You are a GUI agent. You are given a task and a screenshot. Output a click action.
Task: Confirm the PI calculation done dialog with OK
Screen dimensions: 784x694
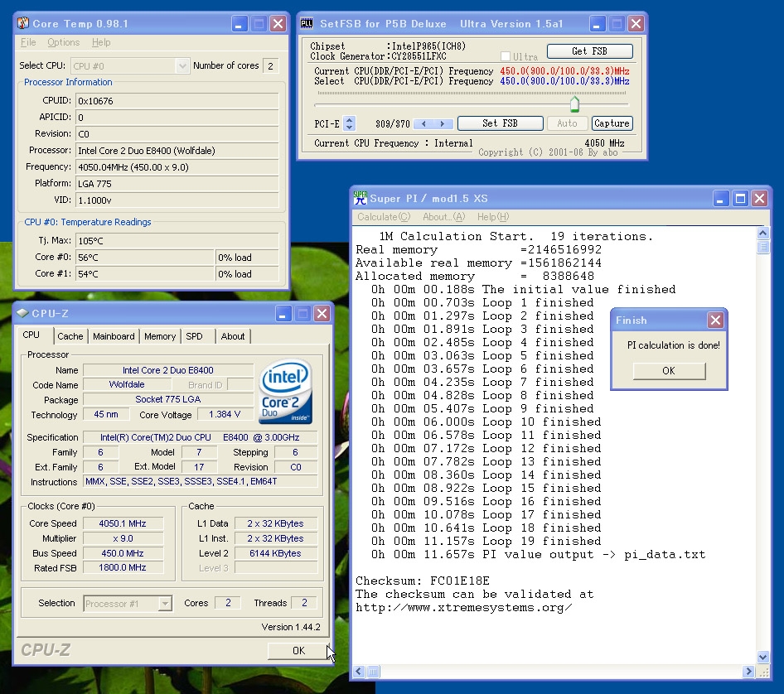tap(668, 371)
